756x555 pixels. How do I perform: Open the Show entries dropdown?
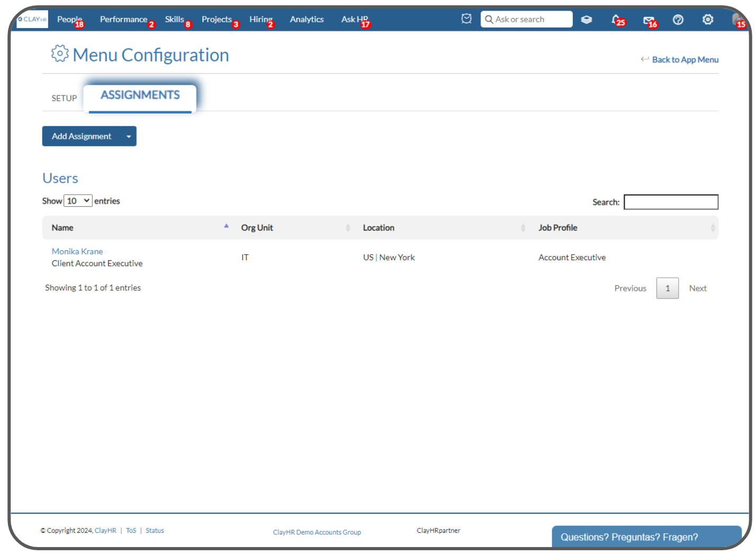tap(77, 200)
